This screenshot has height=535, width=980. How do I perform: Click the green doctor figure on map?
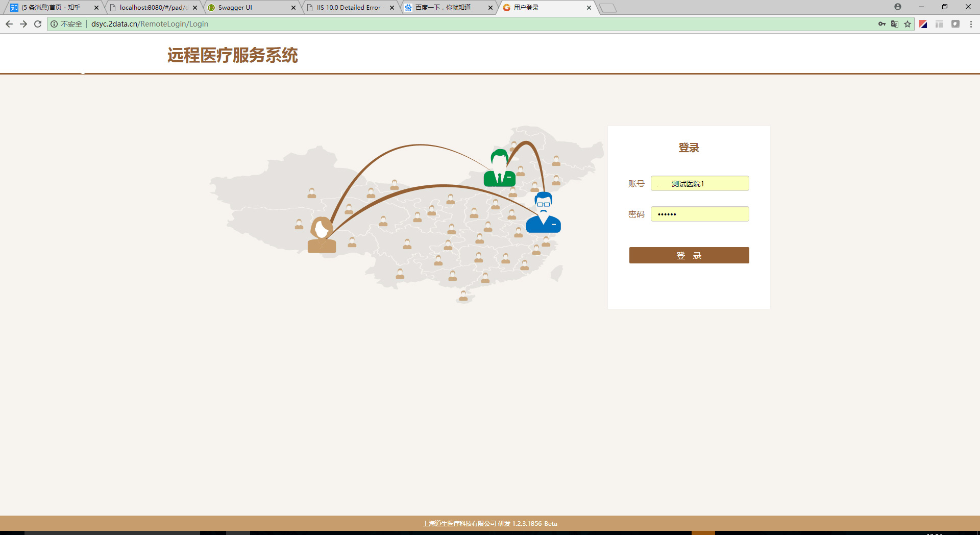pos(499,168)
